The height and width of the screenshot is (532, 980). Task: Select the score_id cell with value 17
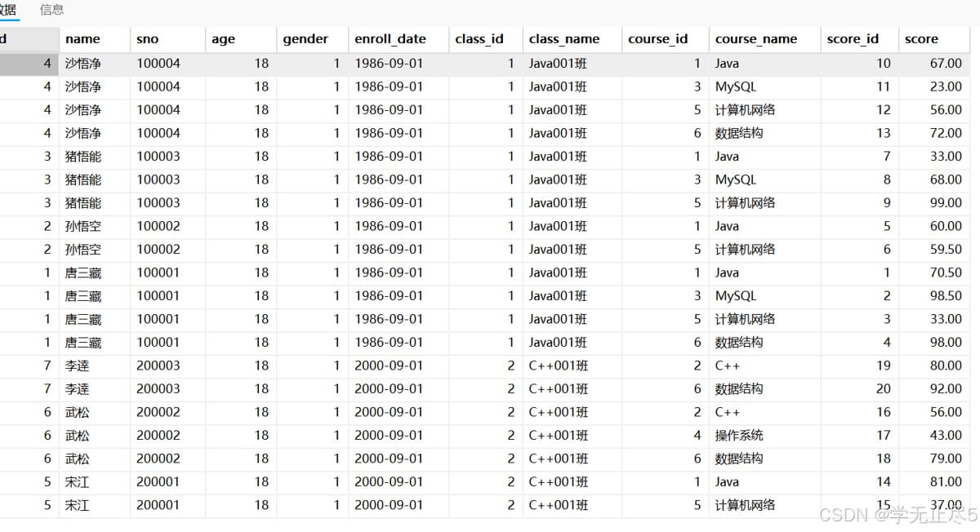click(x=859, y=435)
